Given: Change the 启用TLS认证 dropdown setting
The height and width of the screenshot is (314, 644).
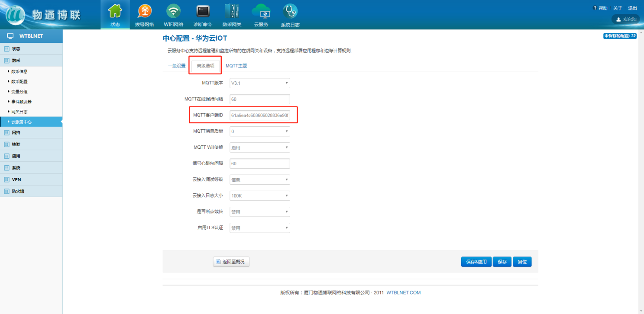Looking at the screenshot, I should pyautogui.click(x=259, y=228).
